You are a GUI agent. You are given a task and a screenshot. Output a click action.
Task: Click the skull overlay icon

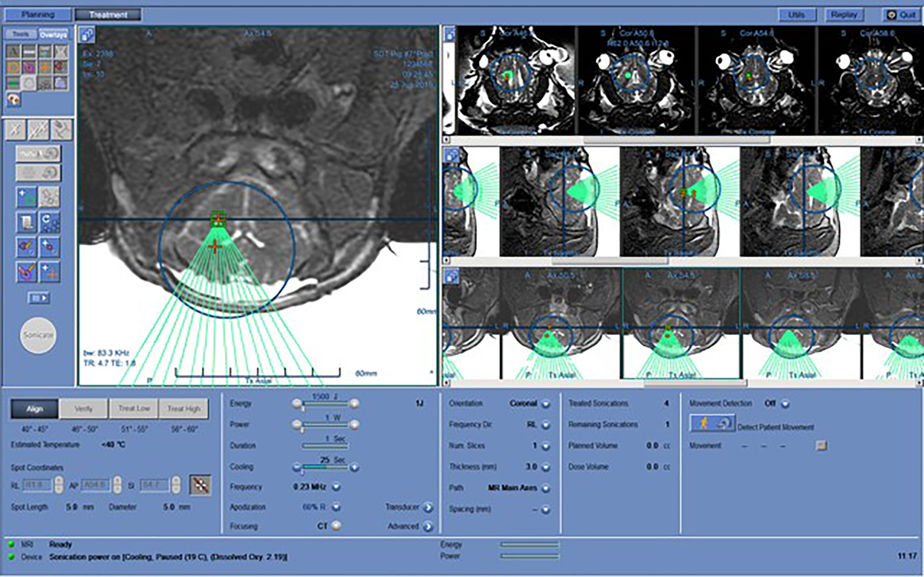coord(14,100)
